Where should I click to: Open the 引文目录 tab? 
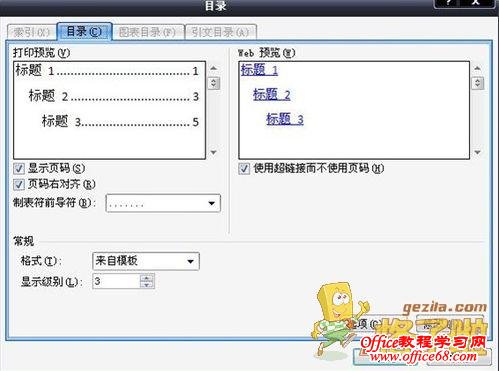tap(220, 32)
